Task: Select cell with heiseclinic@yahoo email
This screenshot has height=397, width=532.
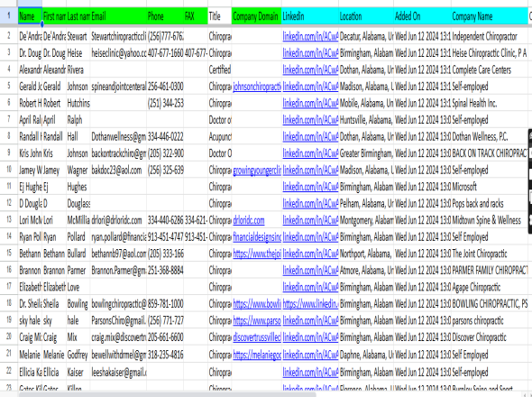Action: pyautogui.click(x=118, y=53)
